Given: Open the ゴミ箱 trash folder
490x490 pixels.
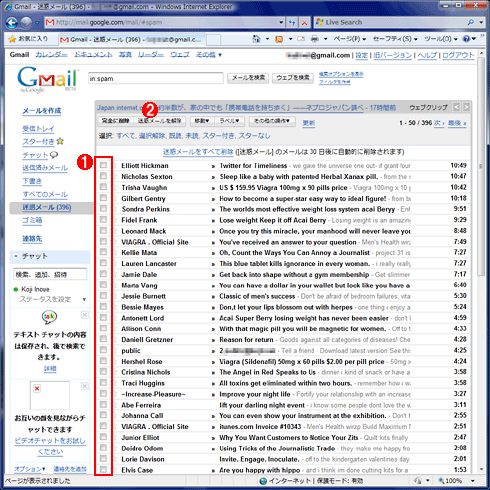Looking at the screenshot, I should coord(32,220).
